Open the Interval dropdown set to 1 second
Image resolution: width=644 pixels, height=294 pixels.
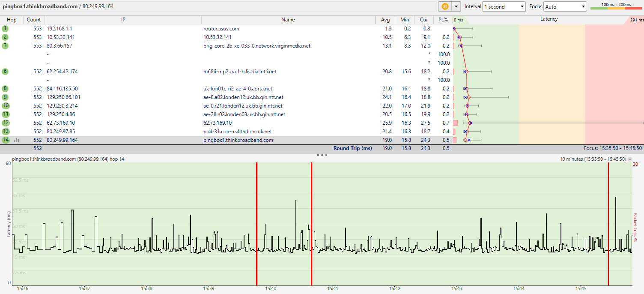pyautogui.click(x=504, y=6)
